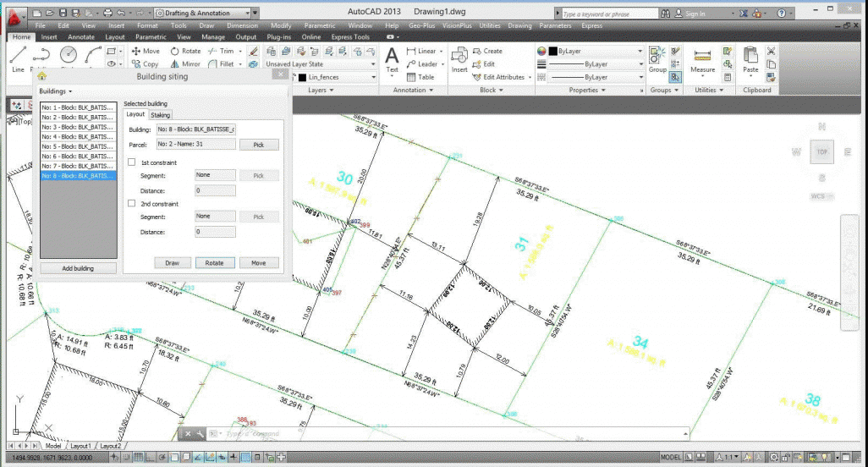Enable the 2nd constraint checkbox

click(132, 203)
